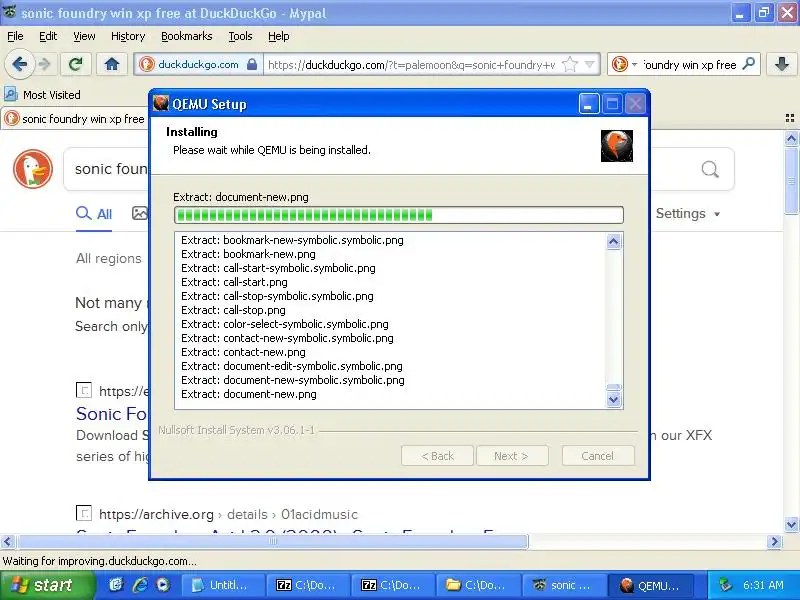Click the Most Visited bookmark icon
Image resolution: width=800 pixels, height=600 pixels.
point(11,94)
